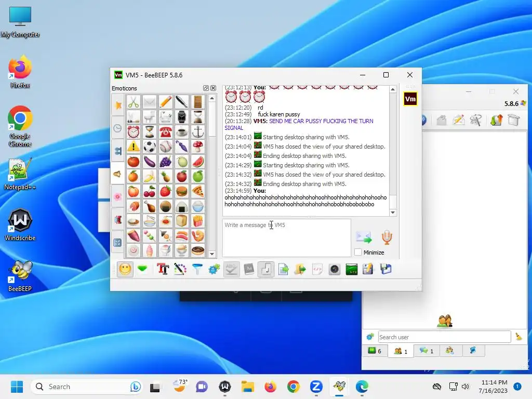Insert the scissors emoticon
This screenshot has width=532, height=399.
134,102
